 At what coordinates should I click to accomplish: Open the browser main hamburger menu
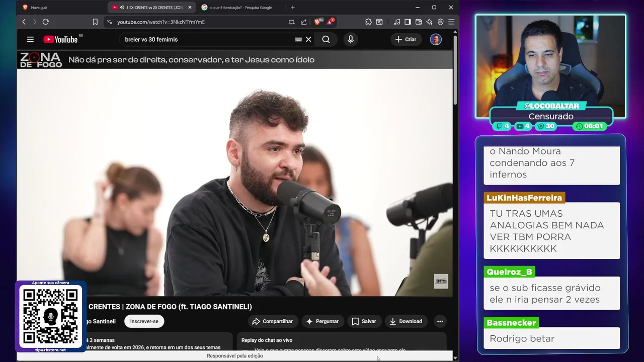451,22
